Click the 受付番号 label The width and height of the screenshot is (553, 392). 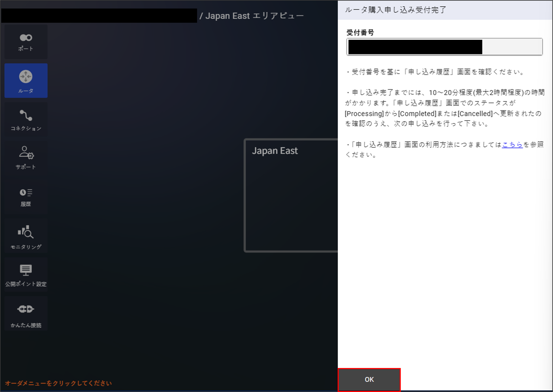click(x=360, y=33)
